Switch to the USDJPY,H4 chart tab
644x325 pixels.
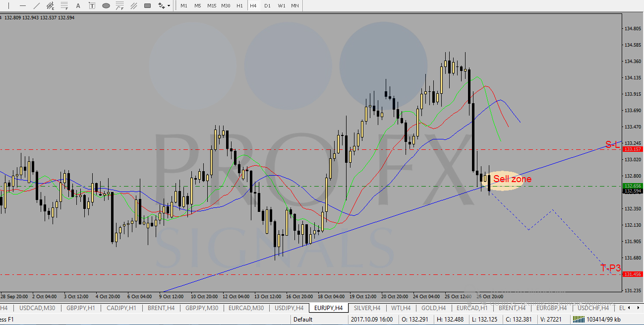(289, 308)
